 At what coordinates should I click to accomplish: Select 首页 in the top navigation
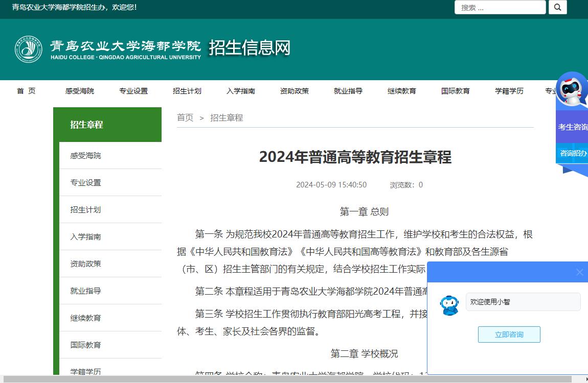pyautogui.click(x=26, y=91)
